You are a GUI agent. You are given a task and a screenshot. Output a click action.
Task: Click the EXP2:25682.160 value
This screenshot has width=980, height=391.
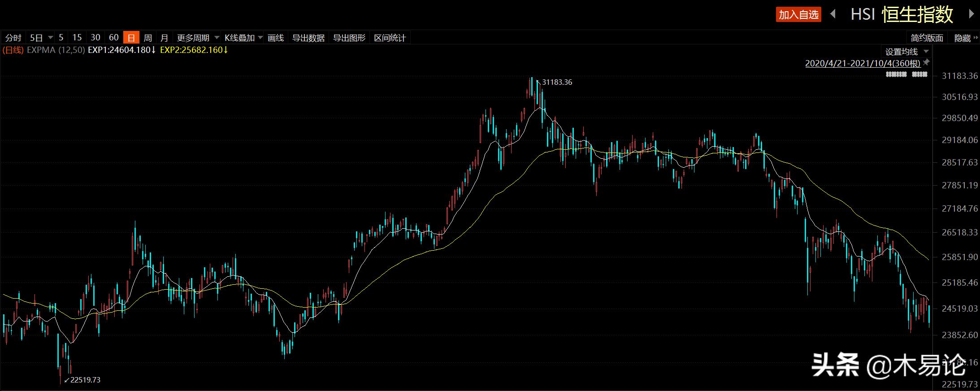point(194,50)
